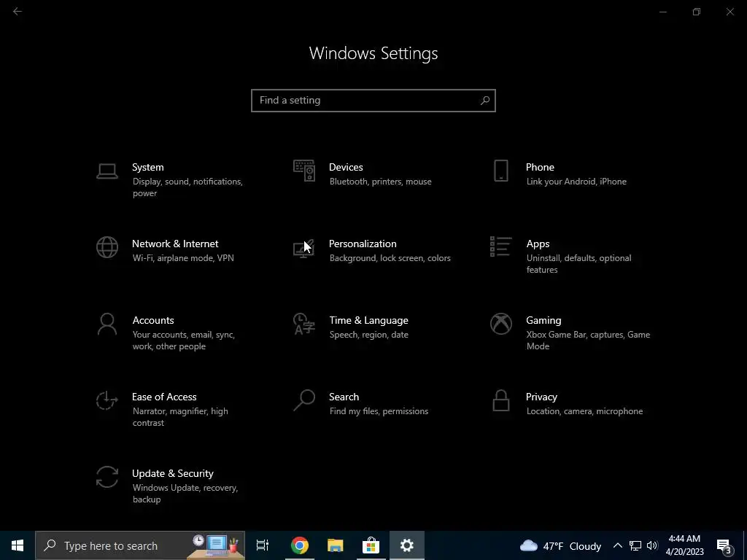This screenshot has height=560, width=747.
Task: Select the Phone settings title
Action: click(540, 167)
